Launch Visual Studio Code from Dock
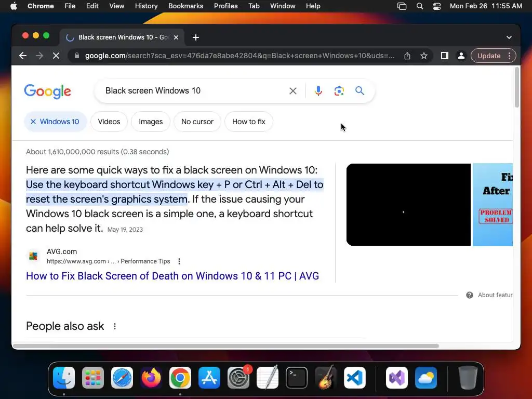This screenshot has height=399, width=532. point(354,378)
